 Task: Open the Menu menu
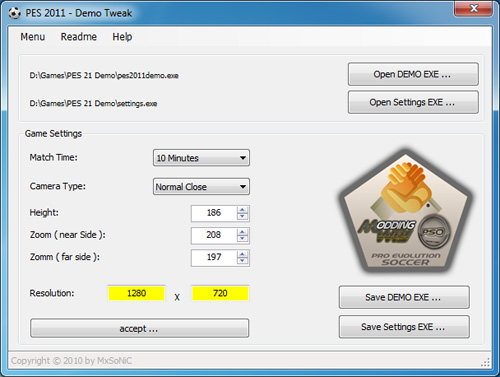point(33,37)
